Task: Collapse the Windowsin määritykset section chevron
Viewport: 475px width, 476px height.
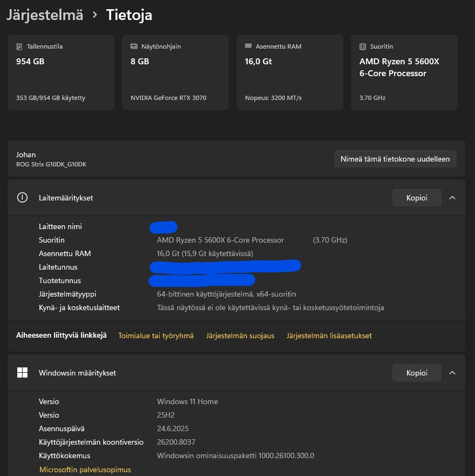Action: (452, 373)
